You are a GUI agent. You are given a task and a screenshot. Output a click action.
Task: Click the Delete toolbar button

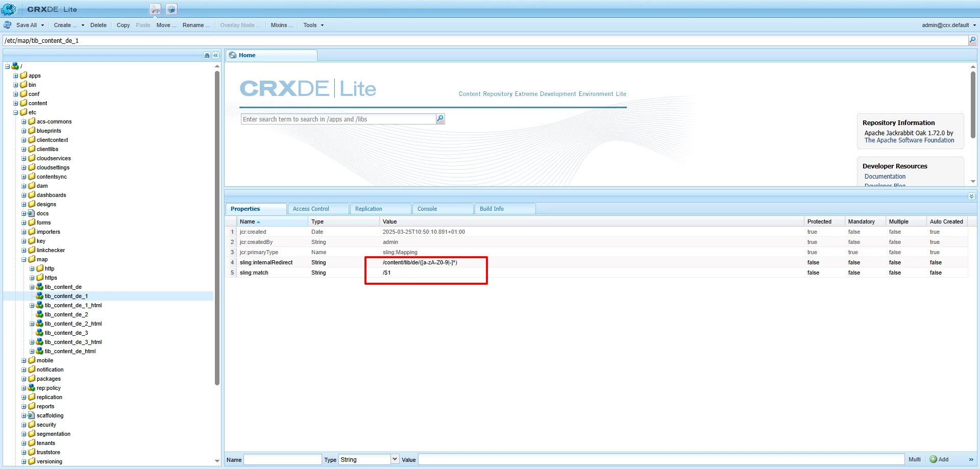click(x=99, y=25)
